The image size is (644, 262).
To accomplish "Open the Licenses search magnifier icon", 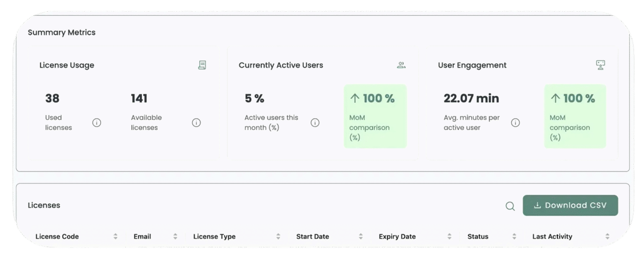I will 510,206.
